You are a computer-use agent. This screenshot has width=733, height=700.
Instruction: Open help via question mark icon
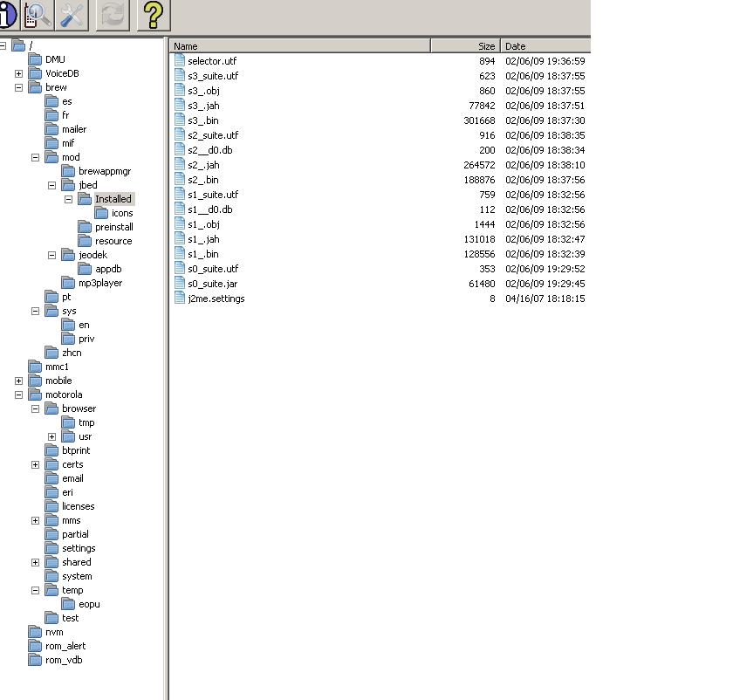pos(154,15)
